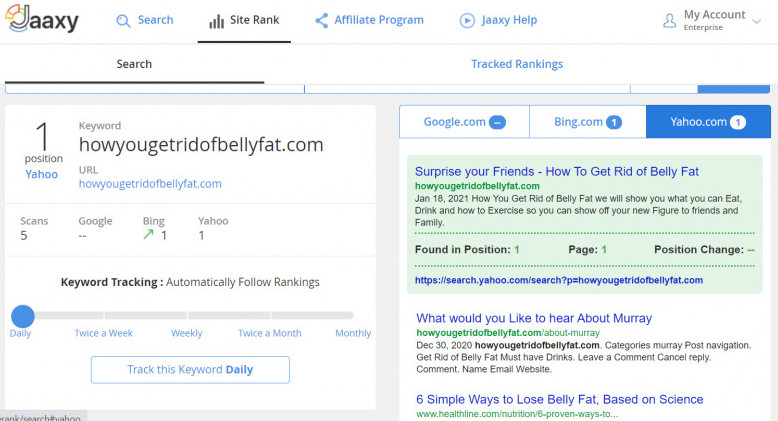Click the Affiliate Program share icon
The height and width of the screenshot is (421, 778).
click(321, 20)
